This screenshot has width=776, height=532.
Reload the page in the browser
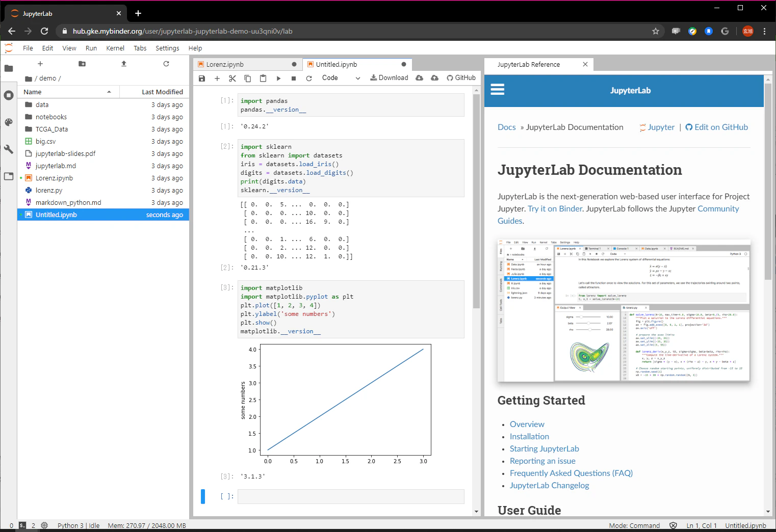(x=44, y=31)
